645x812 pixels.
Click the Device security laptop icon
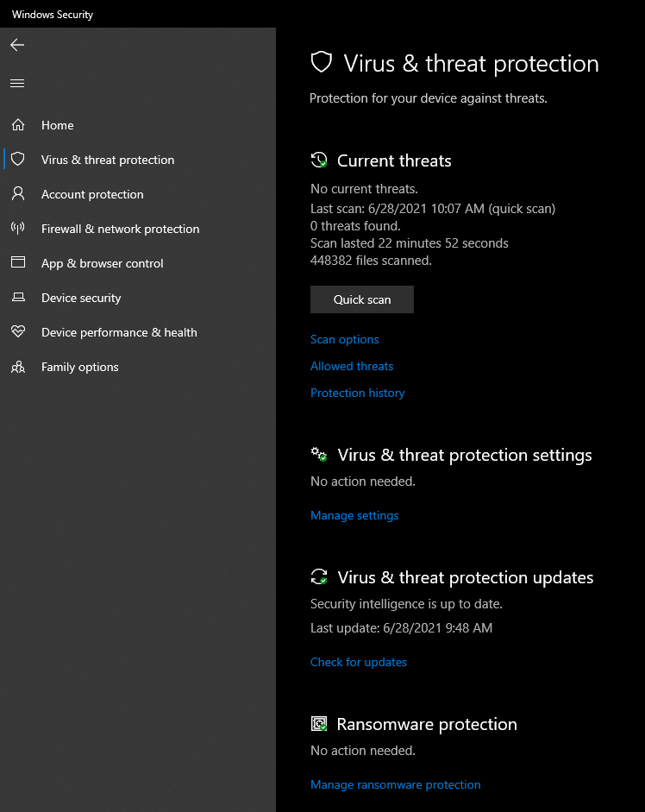(17, 298)
